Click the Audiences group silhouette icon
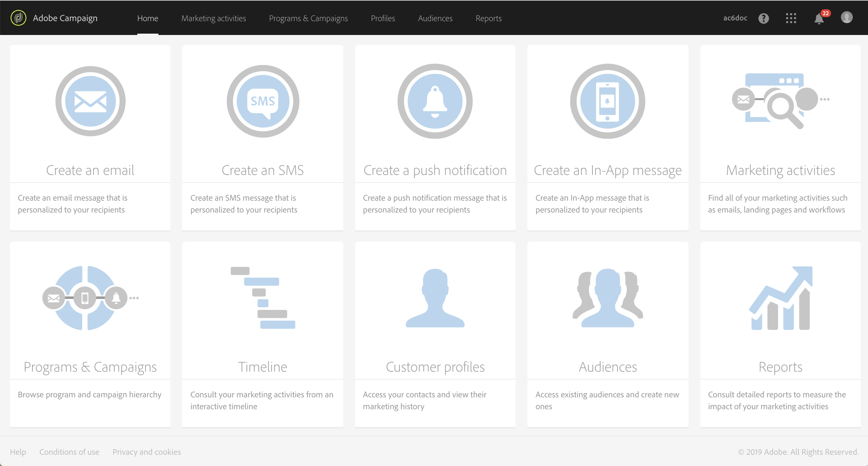 608,298
